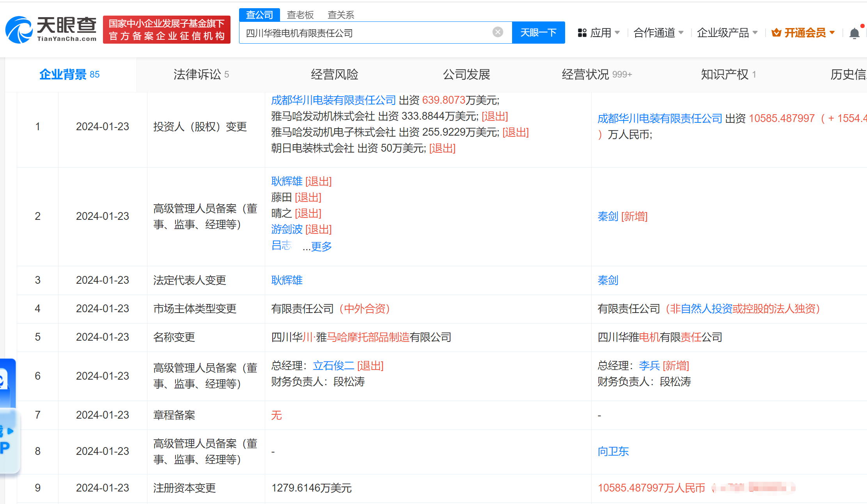Screen dimensions: 867x504
Task: Open 秦剑 legal representative link
Action: 608,280
